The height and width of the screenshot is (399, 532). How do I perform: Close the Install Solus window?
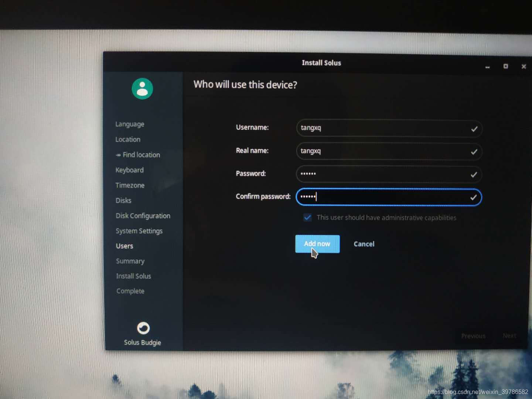[524, 66]
